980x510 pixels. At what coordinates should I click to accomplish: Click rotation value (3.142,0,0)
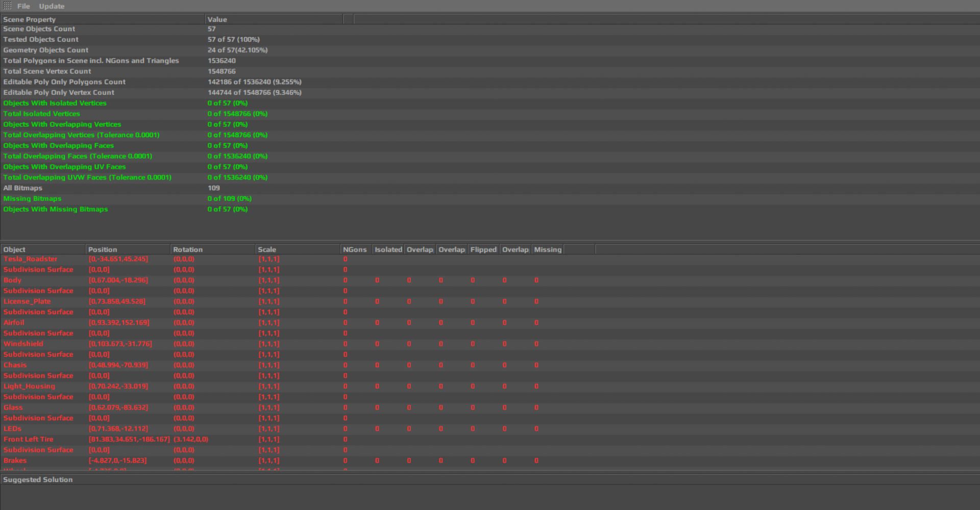[191, 439]
